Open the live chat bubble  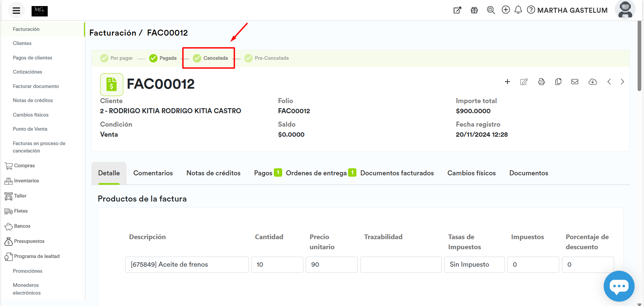pyautogui.click(x=619, y=286)
